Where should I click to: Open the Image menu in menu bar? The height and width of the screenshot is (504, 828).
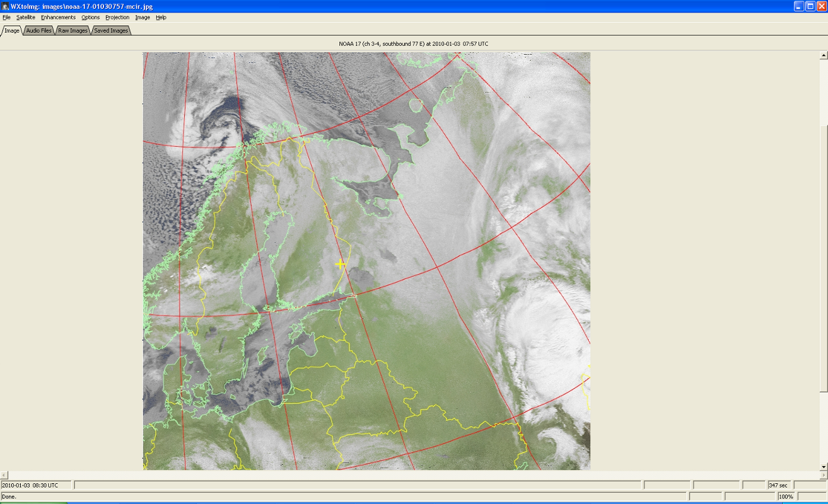(x=143, y=18)
